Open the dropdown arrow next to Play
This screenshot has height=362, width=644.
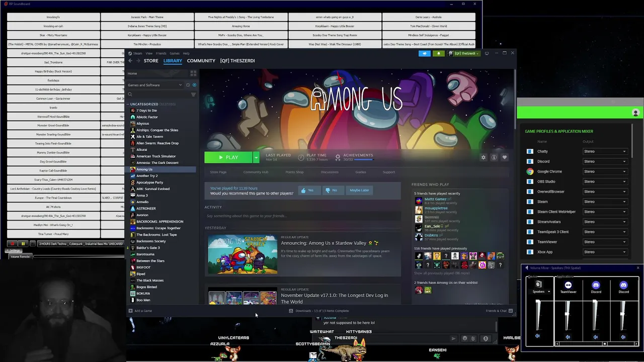256,157
